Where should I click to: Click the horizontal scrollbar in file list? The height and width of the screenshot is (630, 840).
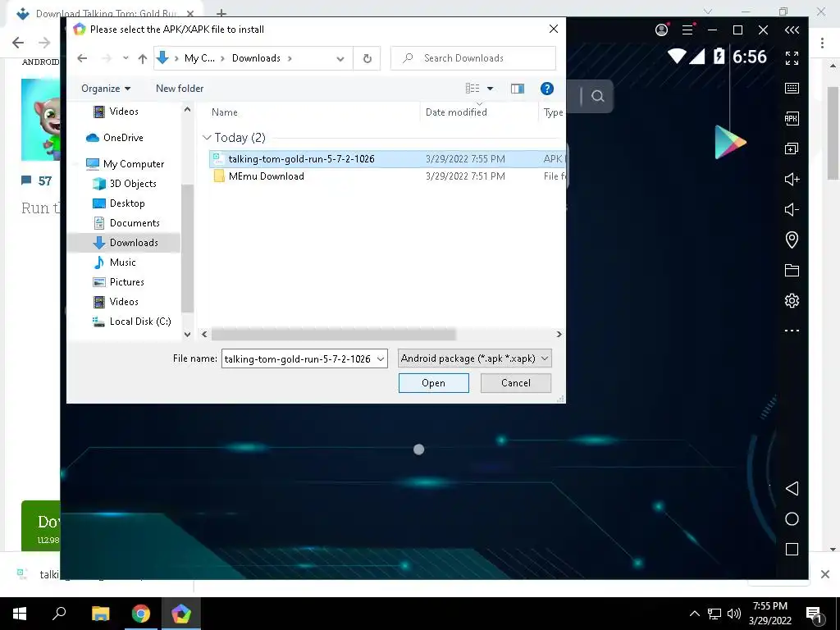[333, 335]
